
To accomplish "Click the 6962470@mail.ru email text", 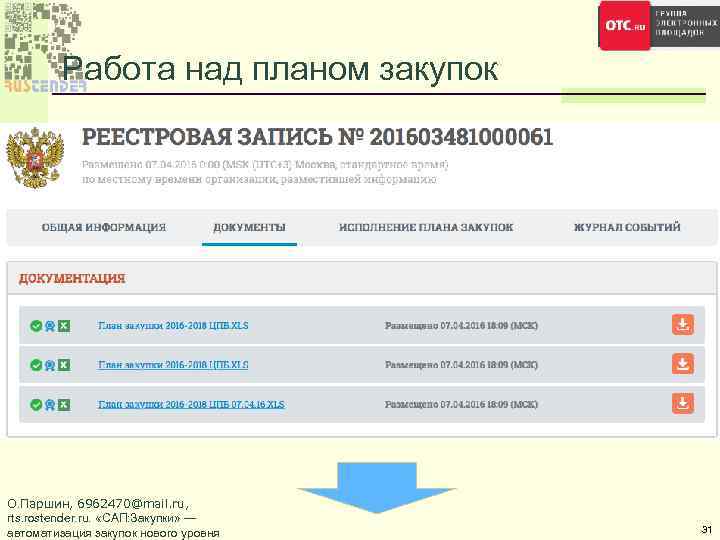I will click(131, 504).
